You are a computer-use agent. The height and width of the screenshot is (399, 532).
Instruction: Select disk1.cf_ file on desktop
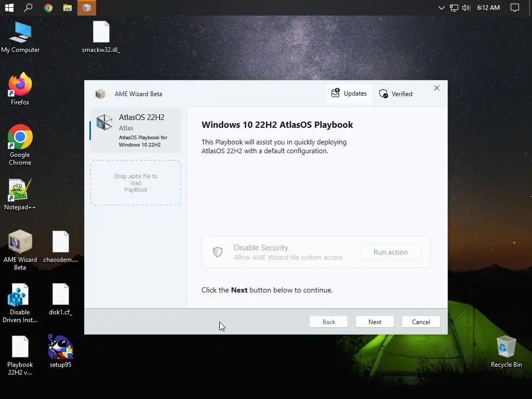point(61,299)
